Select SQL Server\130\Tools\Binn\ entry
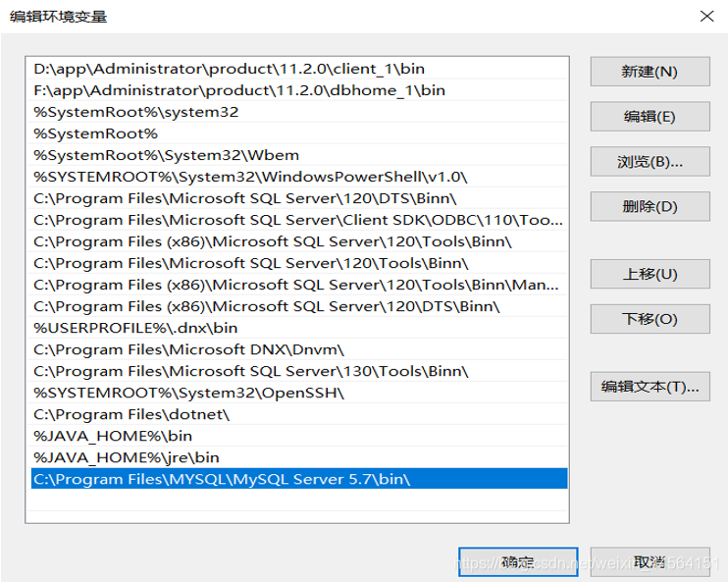Image resolution: width=728 pixels, height=582 pixels. coord(299,371)
